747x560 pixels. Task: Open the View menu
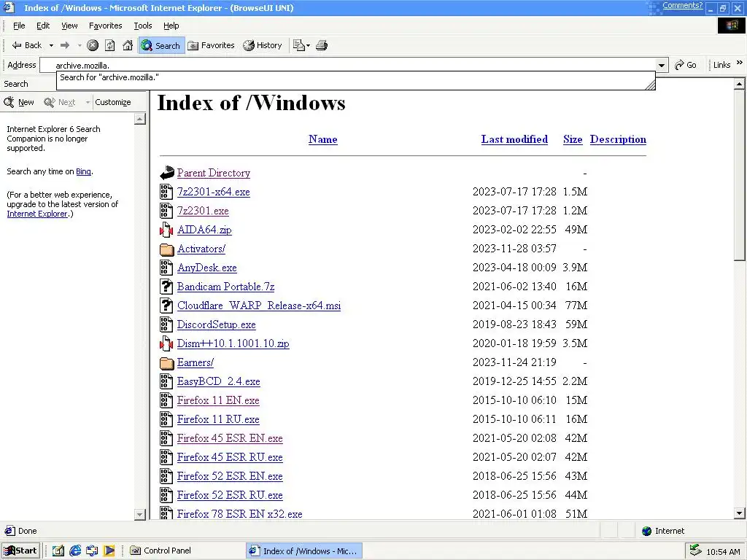pyautogui.click(x=69, y=26)
